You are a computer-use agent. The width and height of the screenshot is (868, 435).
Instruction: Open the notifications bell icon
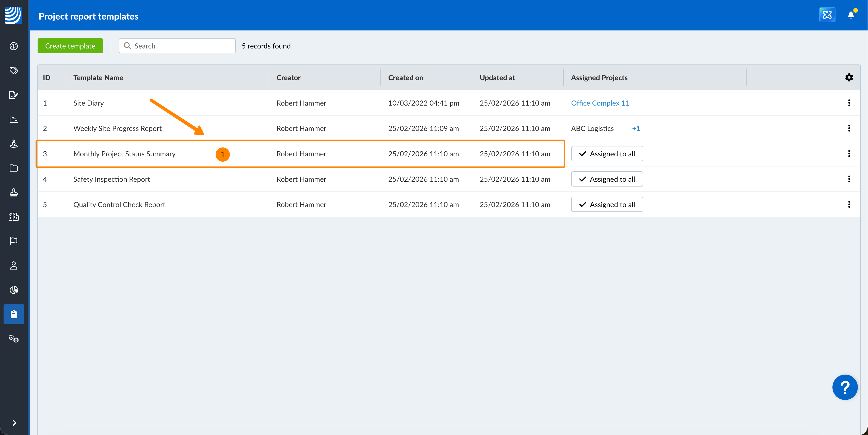[x=850, y=15]
